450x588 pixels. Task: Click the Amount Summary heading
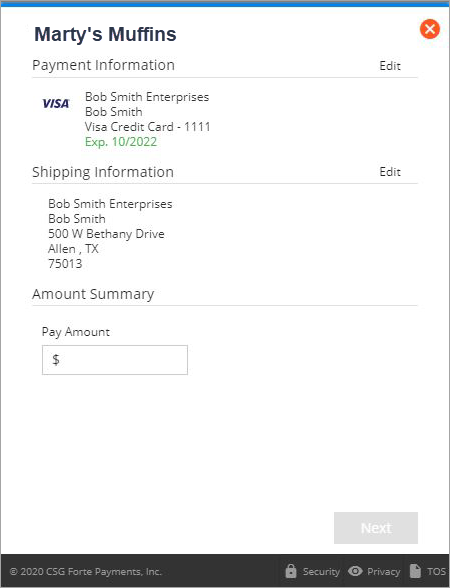(x=93, y=294)
